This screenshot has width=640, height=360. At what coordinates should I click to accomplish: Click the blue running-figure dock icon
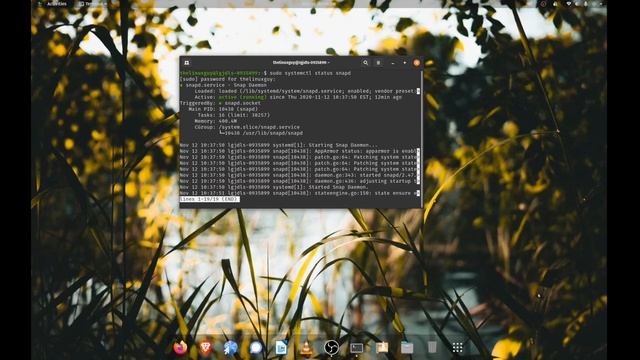231,347
